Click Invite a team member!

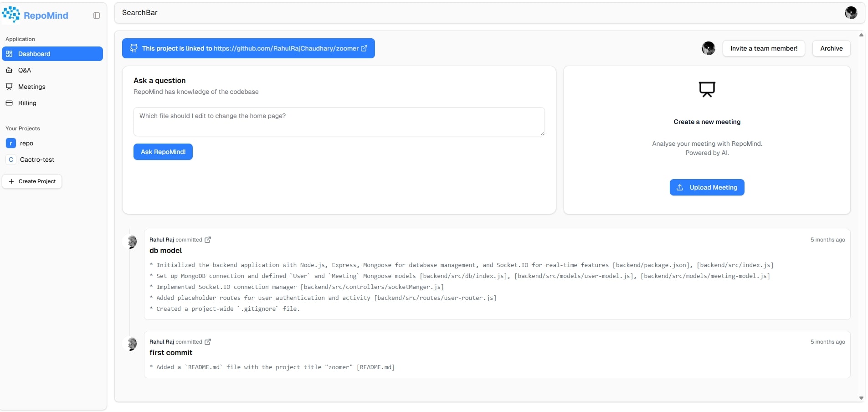coord(764,48)
